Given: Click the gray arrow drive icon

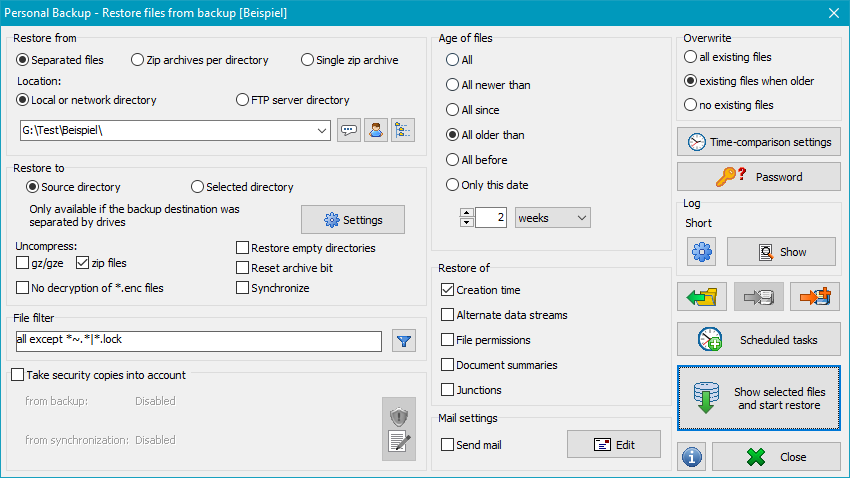Looking at the screenshot, I should tap(758, 296).
